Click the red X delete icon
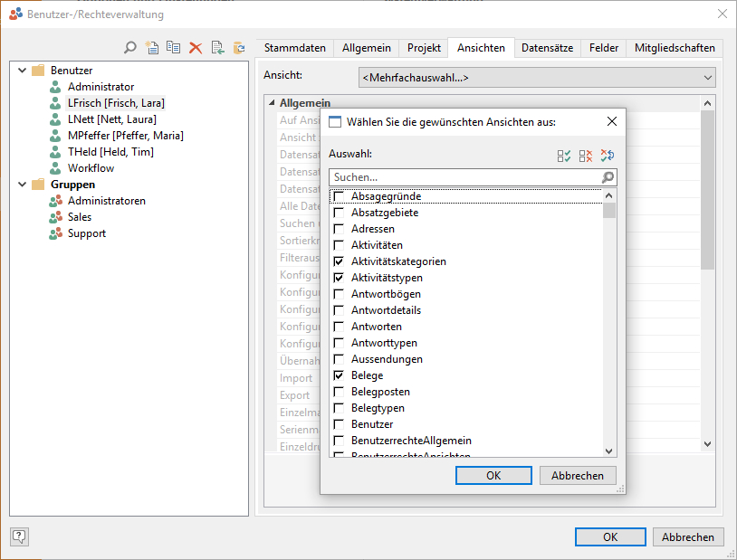This screenshot has width=737, height=560. [195, 48]
